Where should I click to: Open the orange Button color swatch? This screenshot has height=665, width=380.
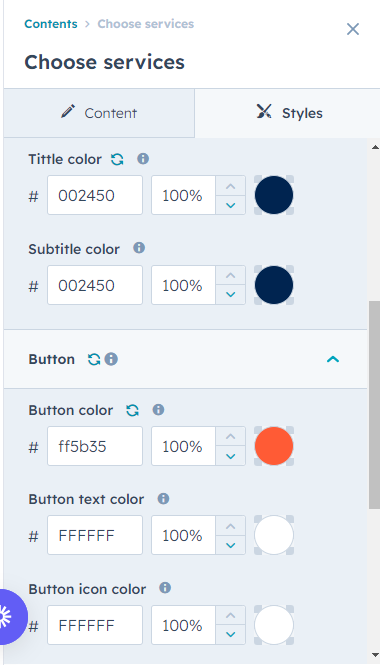click(274, 446)
